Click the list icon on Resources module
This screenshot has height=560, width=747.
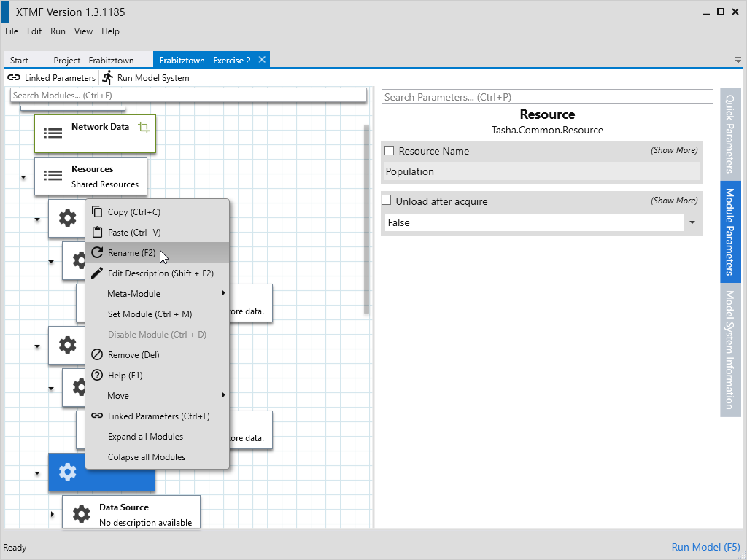point(53,176)
